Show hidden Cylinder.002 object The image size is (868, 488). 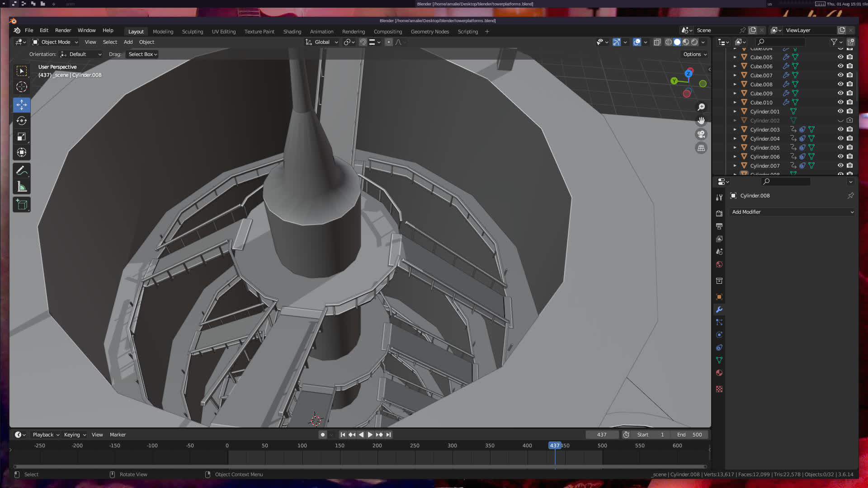[840, 121]
